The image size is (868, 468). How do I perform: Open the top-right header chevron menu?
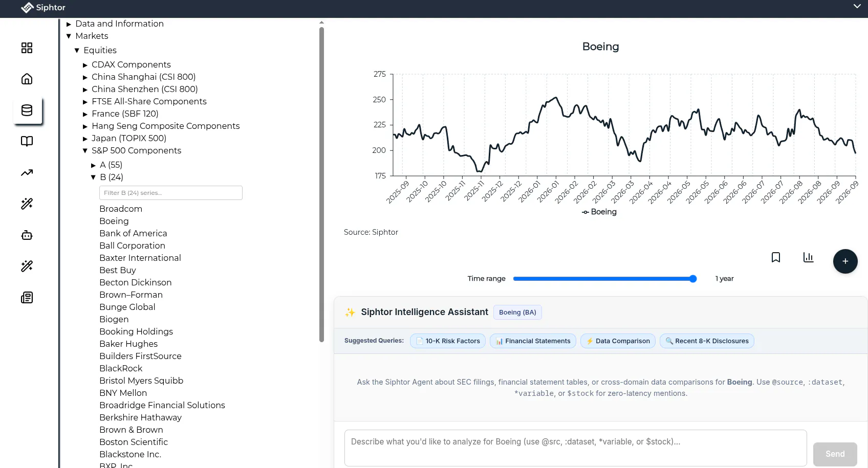(857, 6)
